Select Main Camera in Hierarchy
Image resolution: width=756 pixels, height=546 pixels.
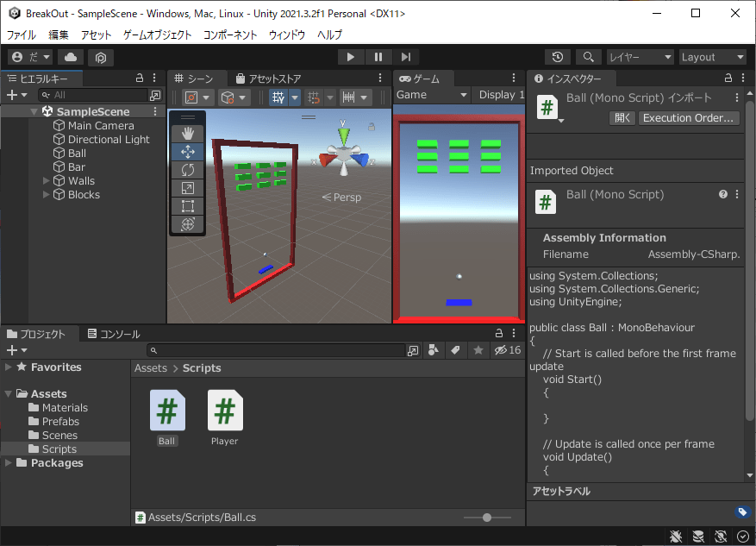pyautogui.click(x=100, y=126)
